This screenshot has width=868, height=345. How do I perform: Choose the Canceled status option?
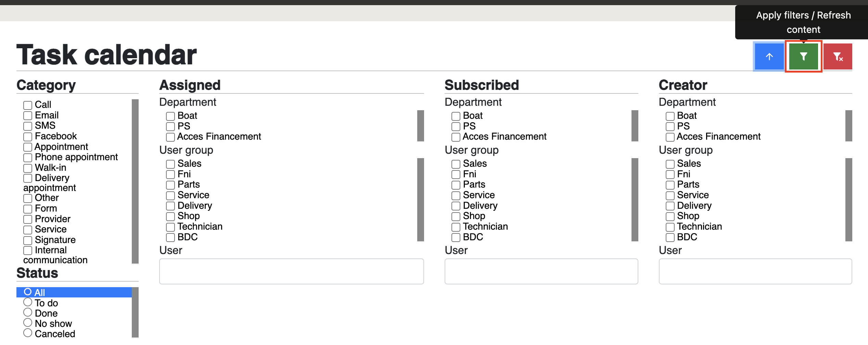[x=28, y=333]
